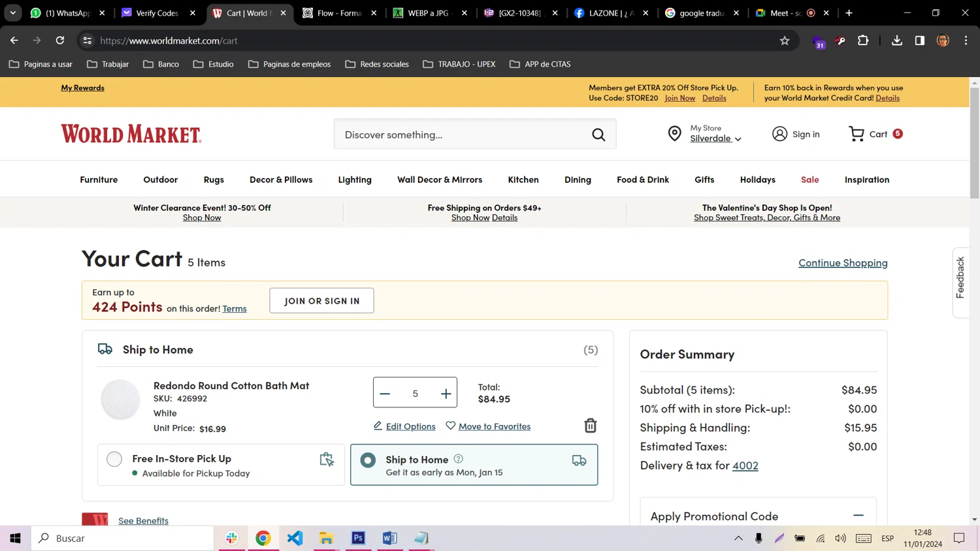
Task: Bookmark this page with star icon
Action: pyautogui.click(x=785, y=40)
